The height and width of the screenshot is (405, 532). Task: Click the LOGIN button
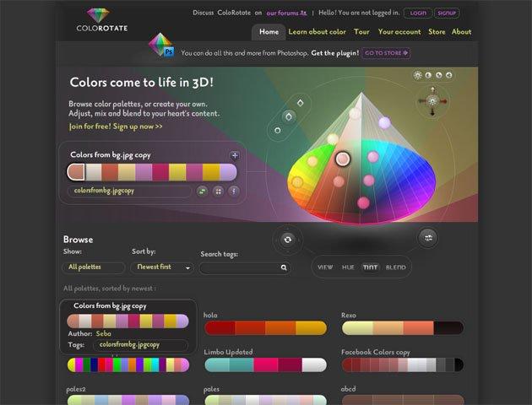[415, 13]
